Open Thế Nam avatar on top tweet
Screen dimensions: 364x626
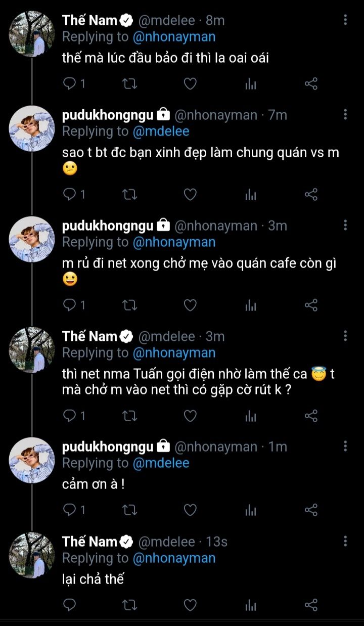33,33
